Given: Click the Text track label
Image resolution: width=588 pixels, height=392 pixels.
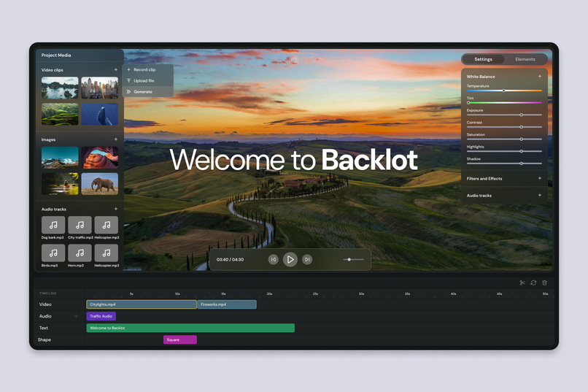Looking at the screenshot, I should point(44,328).
